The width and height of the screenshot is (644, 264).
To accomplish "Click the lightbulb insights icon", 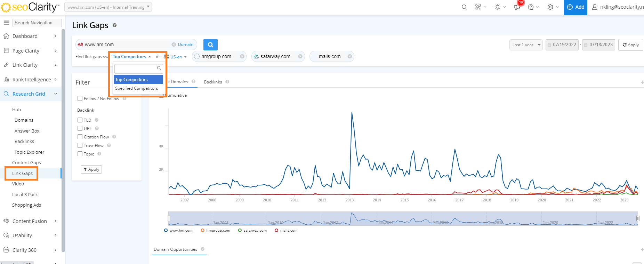I will (498, 7).
